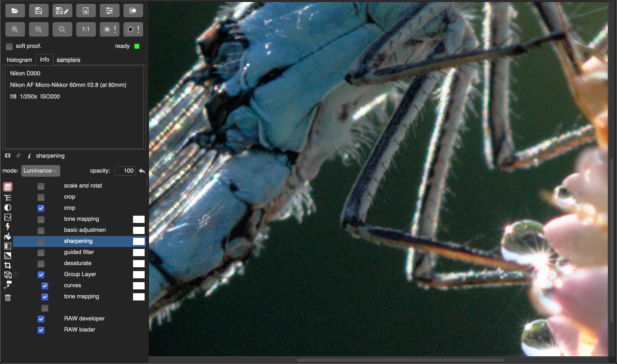617x364 pixels.
Task: Switch to the histogram tab
Action: [x=19, y=60]
